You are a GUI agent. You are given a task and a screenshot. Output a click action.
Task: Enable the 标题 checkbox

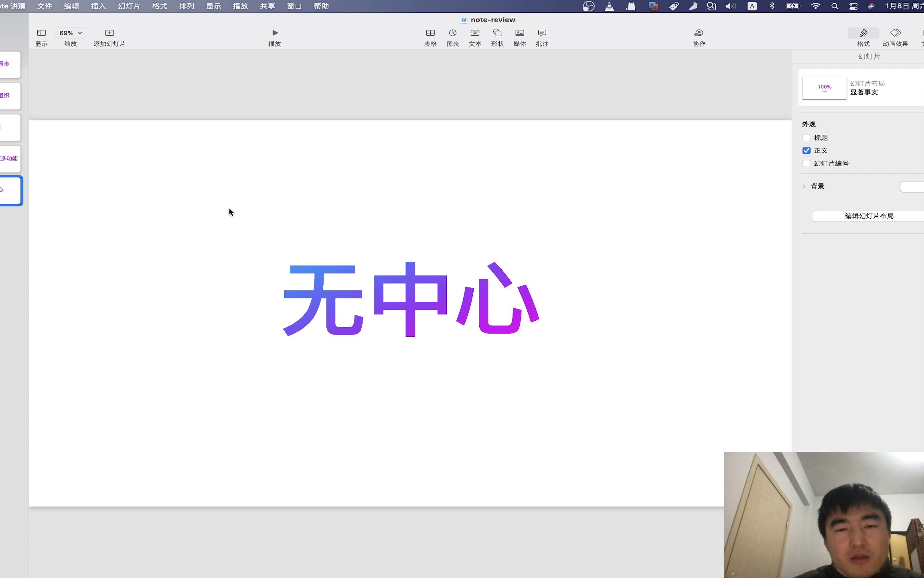[806, 138]
